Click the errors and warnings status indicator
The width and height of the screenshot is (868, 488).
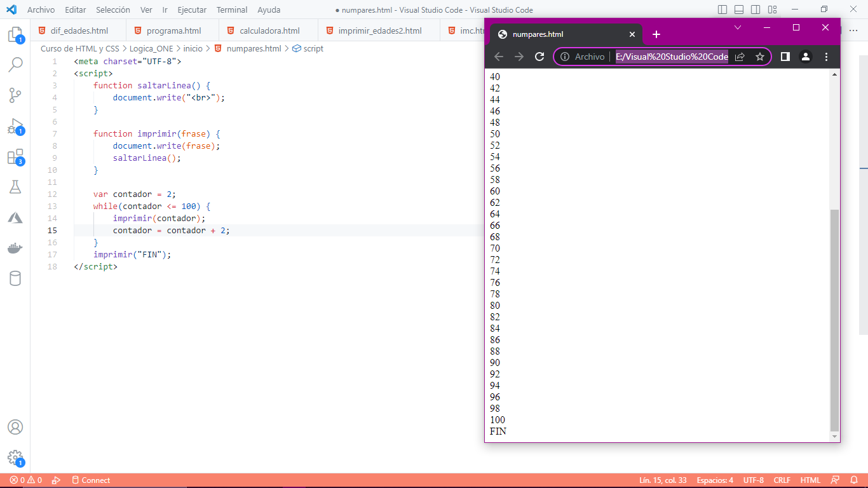26,480
